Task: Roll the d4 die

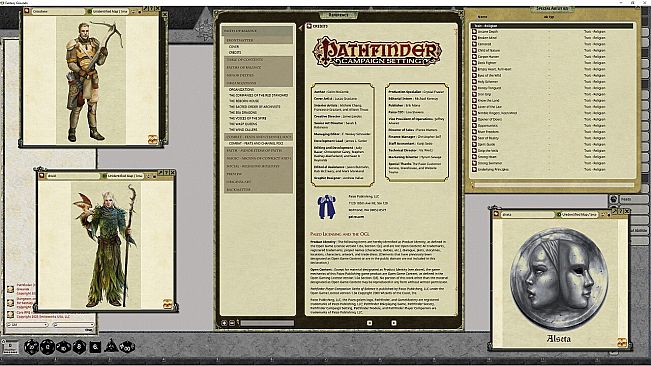Action: [x=111, y=346]
